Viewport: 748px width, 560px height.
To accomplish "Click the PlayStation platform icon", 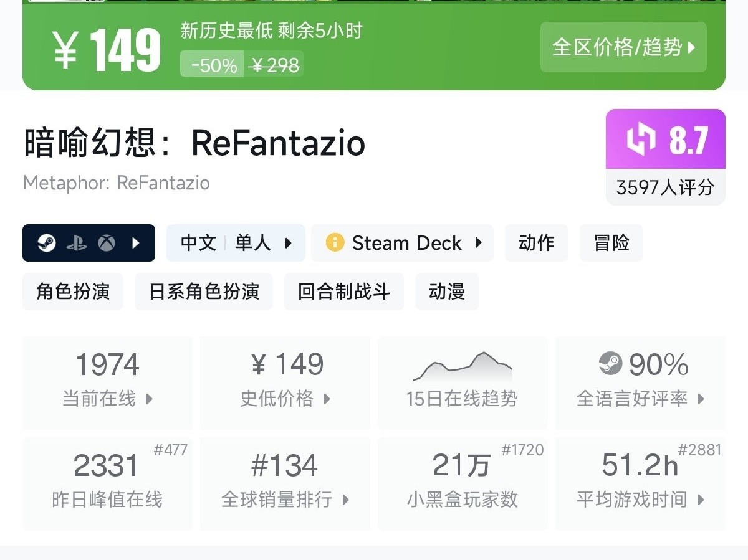I will point(77,243).
